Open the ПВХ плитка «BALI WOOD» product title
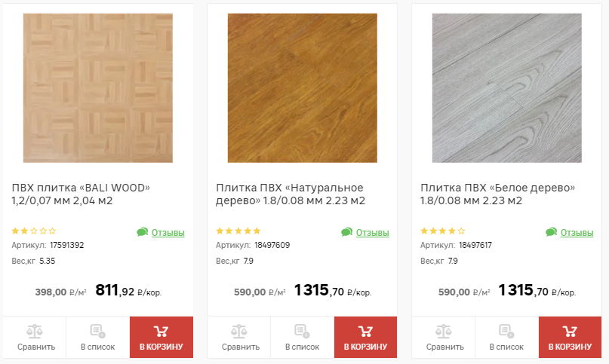The height and width of the screenshot is (364, 609). pyautogui.click(x=82, y=194)
